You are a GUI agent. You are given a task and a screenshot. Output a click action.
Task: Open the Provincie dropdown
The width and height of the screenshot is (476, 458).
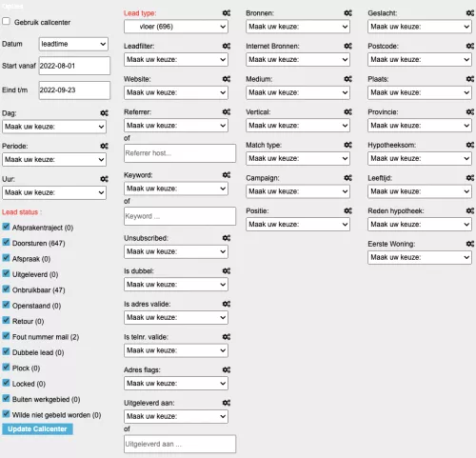click(x=420, y=126)
